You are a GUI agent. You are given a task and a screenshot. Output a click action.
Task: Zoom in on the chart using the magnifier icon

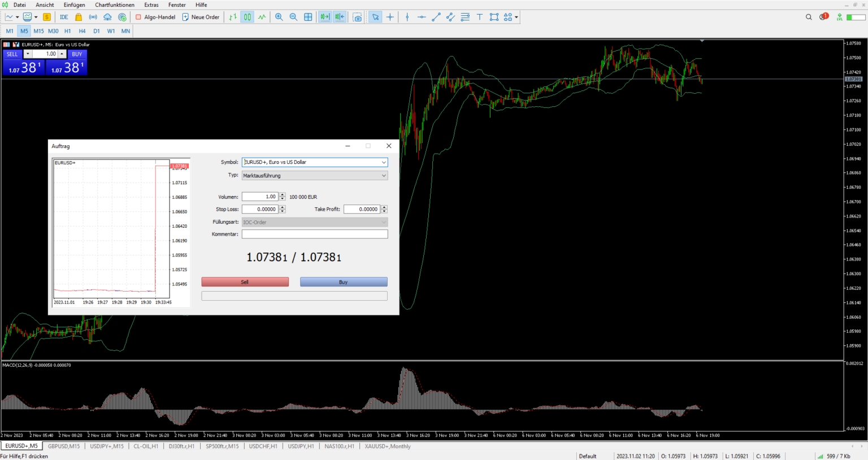pos(279,17)
